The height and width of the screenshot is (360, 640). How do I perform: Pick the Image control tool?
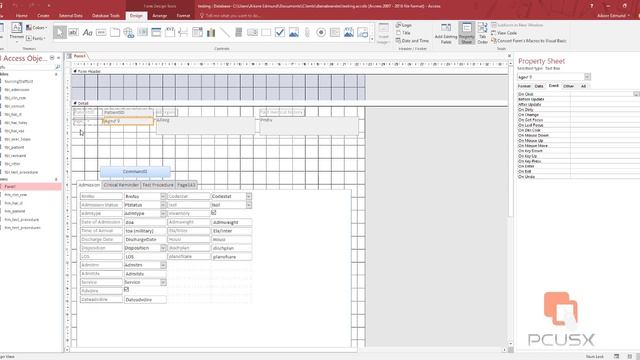[x=362, y=32]
